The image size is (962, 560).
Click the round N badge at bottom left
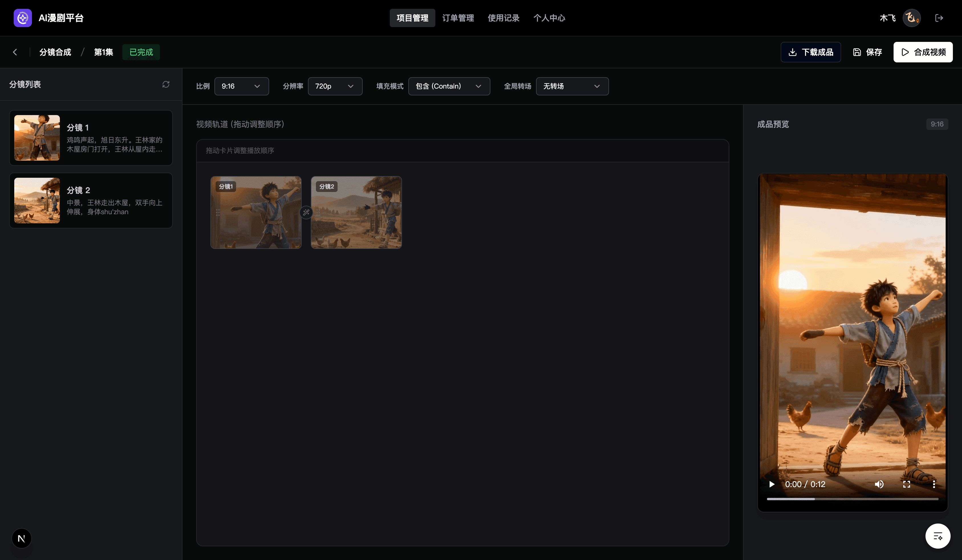tap(21, 538)
